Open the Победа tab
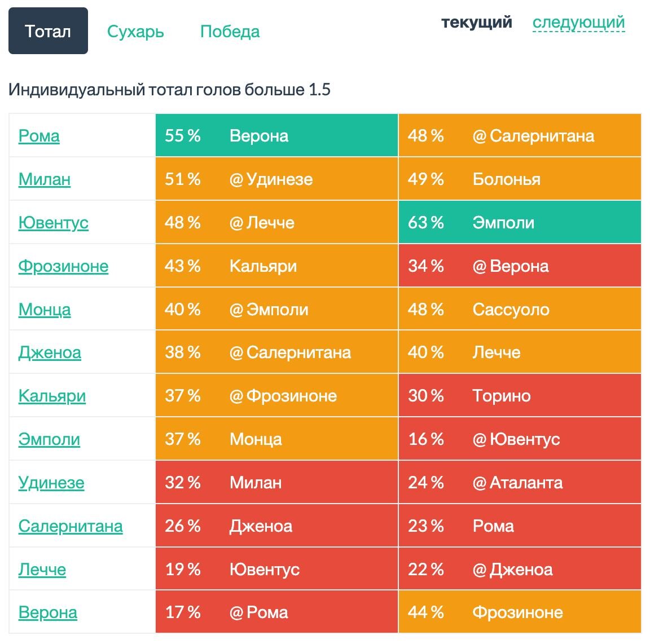 [x=230, y=32]
